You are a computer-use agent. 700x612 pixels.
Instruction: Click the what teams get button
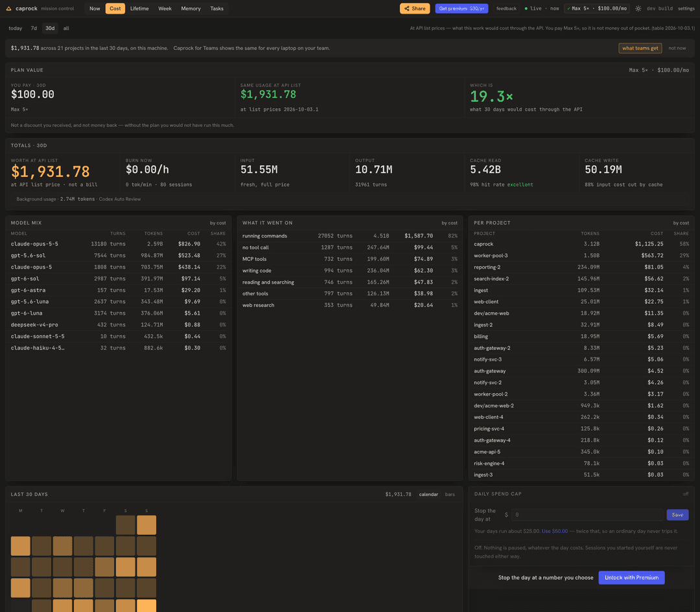[640, 48]
